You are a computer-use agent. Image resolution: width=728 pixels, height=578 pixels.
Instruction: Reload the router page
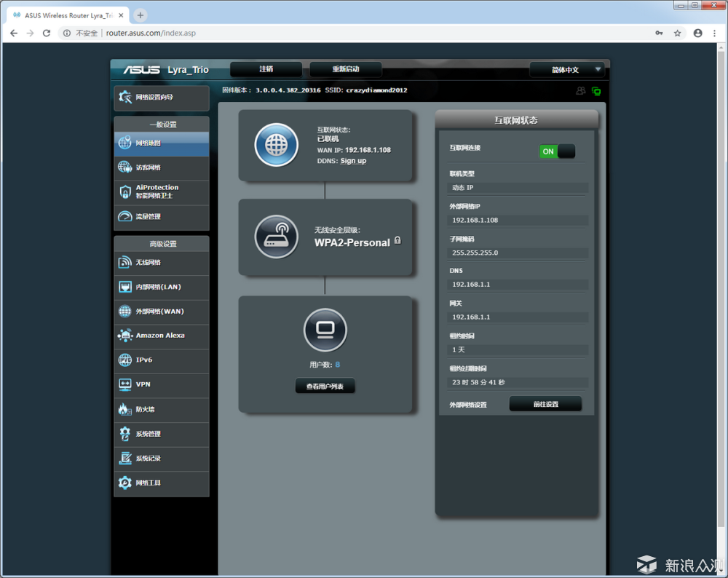point(47,33)
